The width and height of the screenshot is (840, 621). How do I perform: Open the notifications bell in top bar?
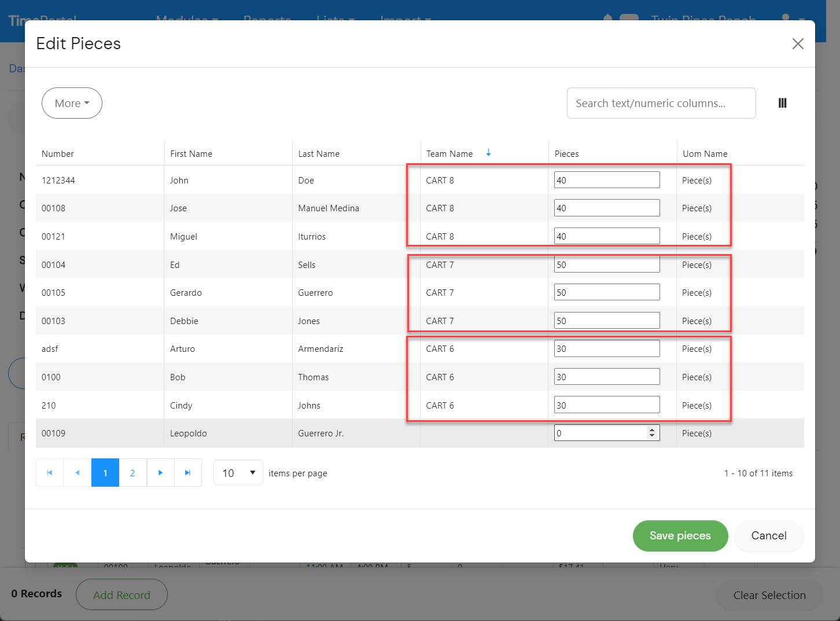point(606,19)
